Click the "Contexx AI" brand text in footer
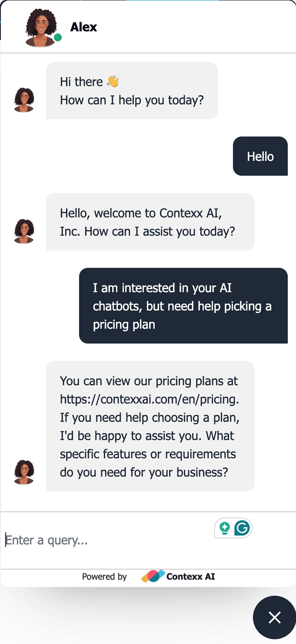Image resolution: width=296 pixels, height=644 pixels. click(x=190, y=576)
